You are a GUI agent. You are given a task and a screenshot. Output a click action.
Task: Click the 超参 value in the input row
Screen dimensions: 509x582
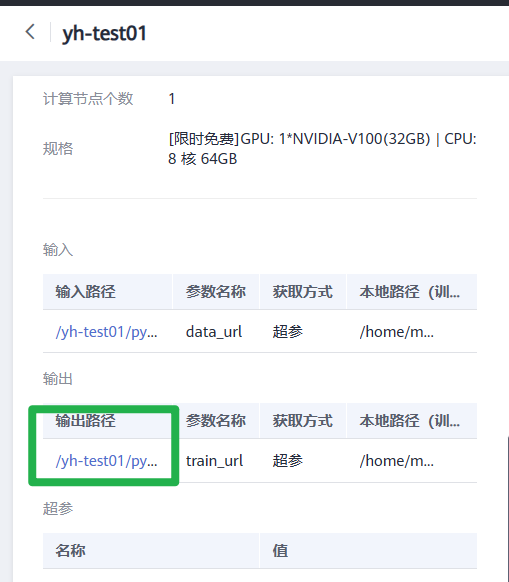click(x=288, y=332)
